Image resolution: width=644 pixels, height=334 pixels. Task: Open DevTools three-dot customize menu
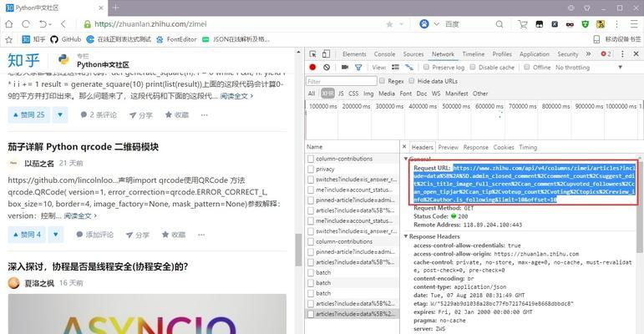point(622,53)
